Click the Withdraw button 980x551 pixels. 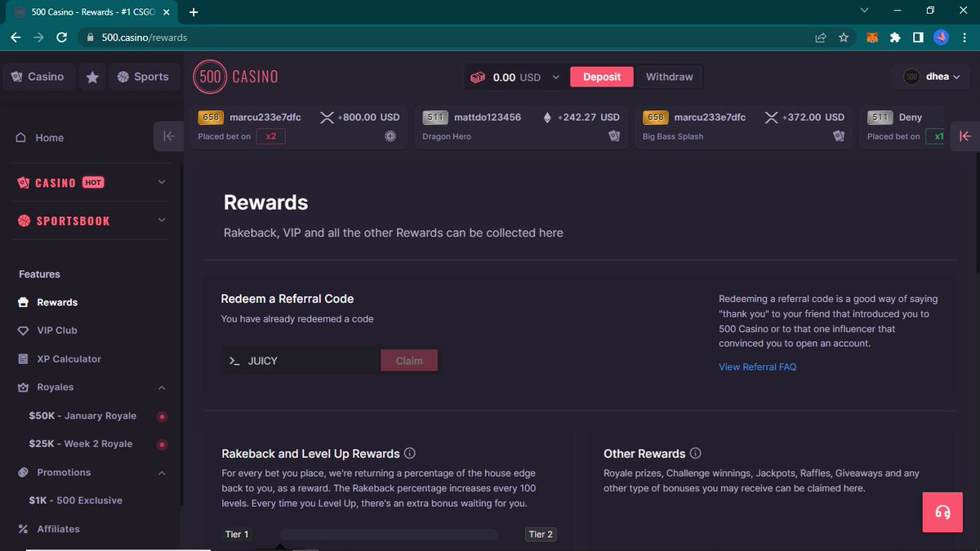[x=669, y=77]
